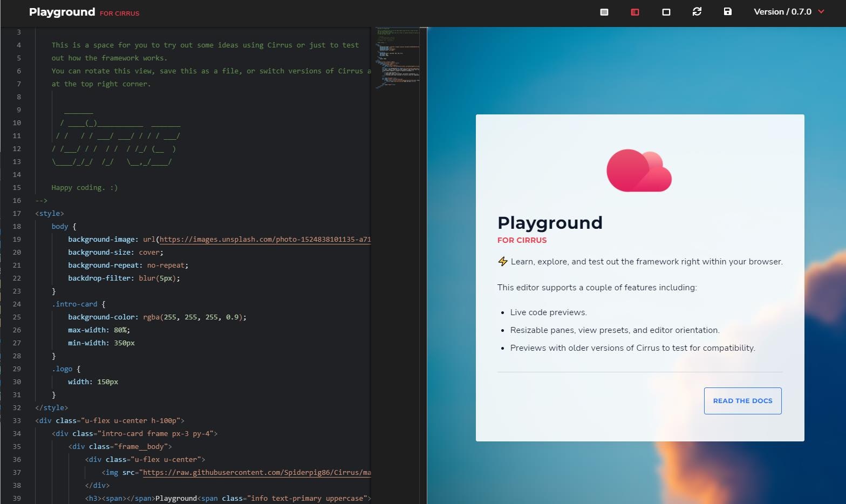Click the 'Live code previews.' bullet
Image resolution: width=846 pixels, height=504 pixels.
click(x=548, y=312)
